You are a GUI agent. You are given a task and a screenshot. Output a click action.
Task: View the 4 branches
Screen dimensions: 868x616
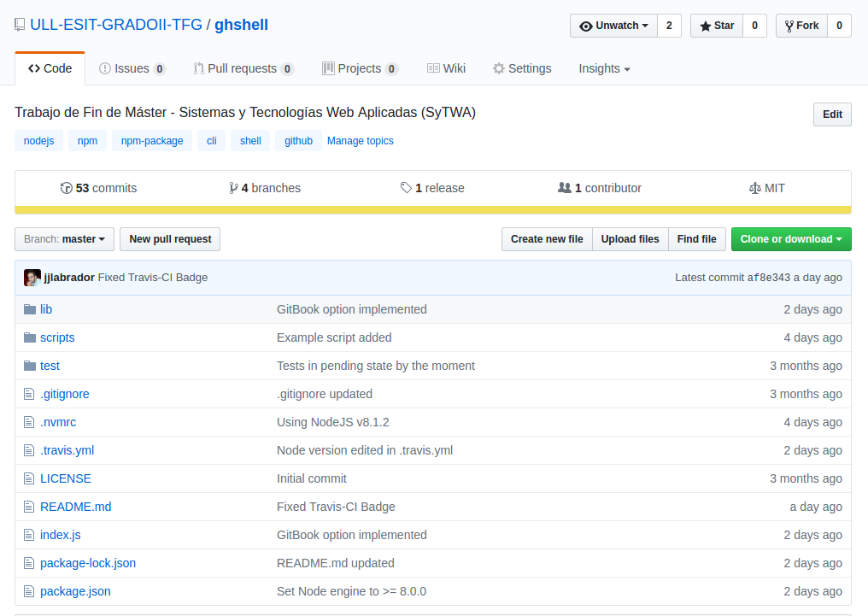pos(265,188)
